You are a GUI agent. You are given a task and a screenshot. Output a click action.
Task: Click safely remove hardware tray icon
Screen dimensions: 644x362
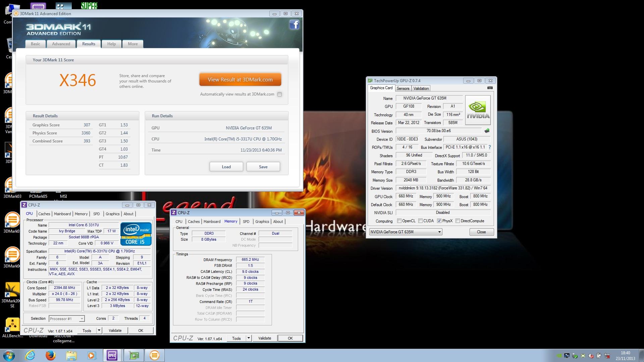[x=575, y=356]
